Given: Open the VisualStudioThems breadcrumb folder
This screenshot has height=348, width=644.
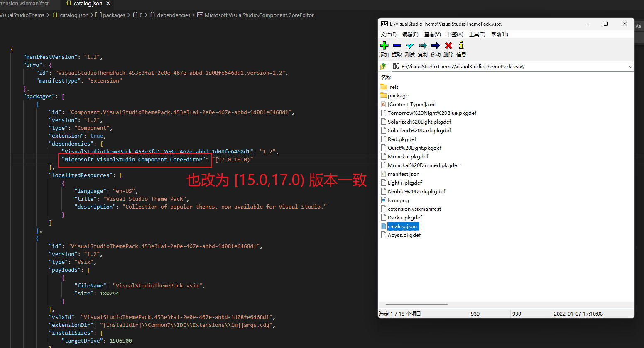Looking at the screenshot, I should (22, 15).
